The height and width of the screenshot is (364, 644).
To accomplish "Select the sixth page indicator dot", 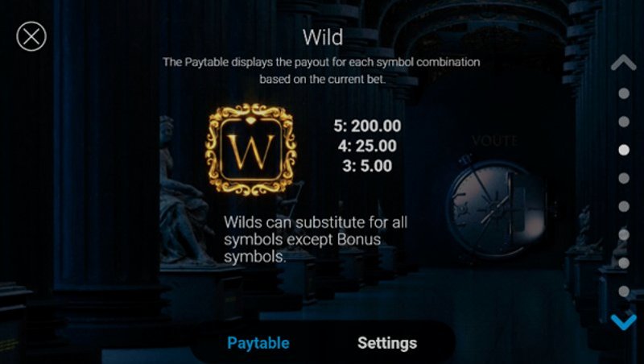I will (x=624, y=234).
